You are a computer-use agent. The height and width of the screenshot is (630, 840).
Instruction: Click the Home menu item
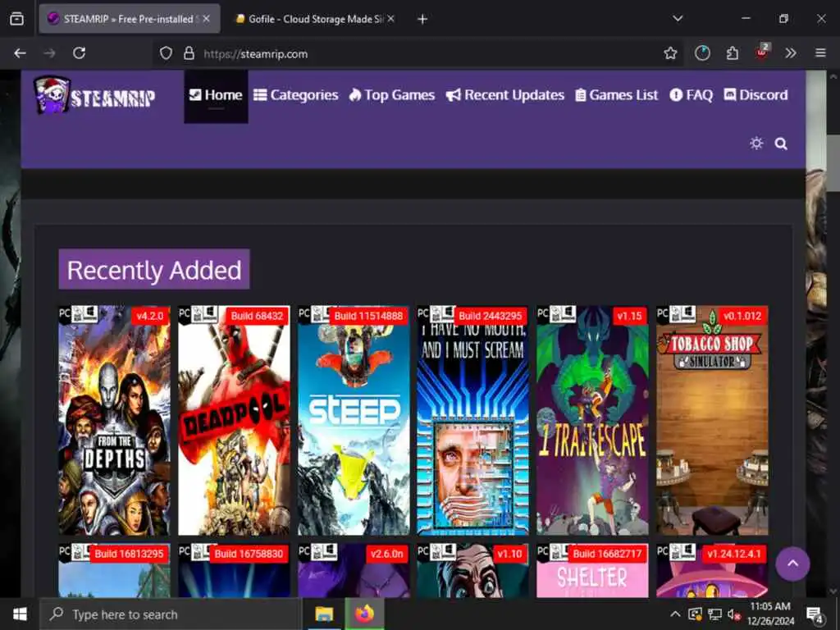[x=216, y=95]
